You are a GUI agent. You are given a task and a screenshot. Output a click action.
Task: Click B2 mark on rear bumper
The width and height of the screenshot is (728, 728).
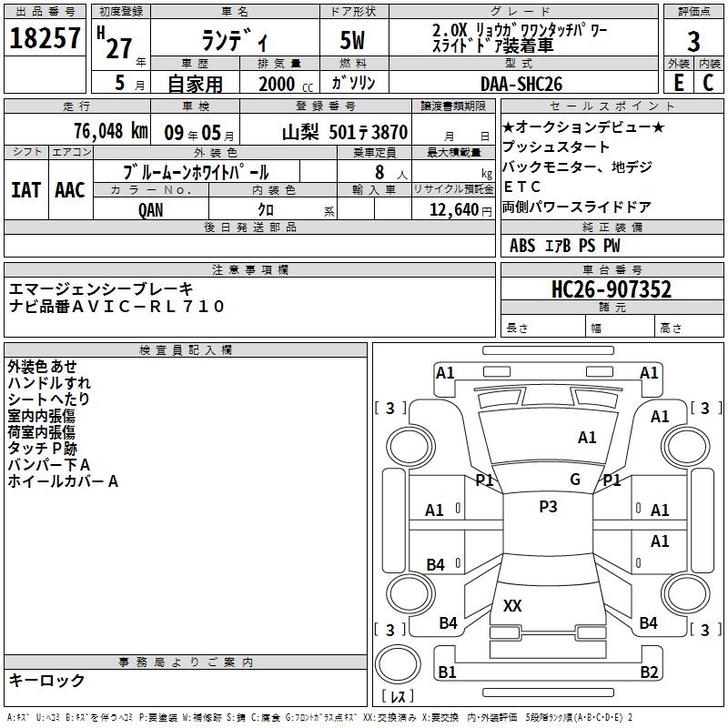649,672
